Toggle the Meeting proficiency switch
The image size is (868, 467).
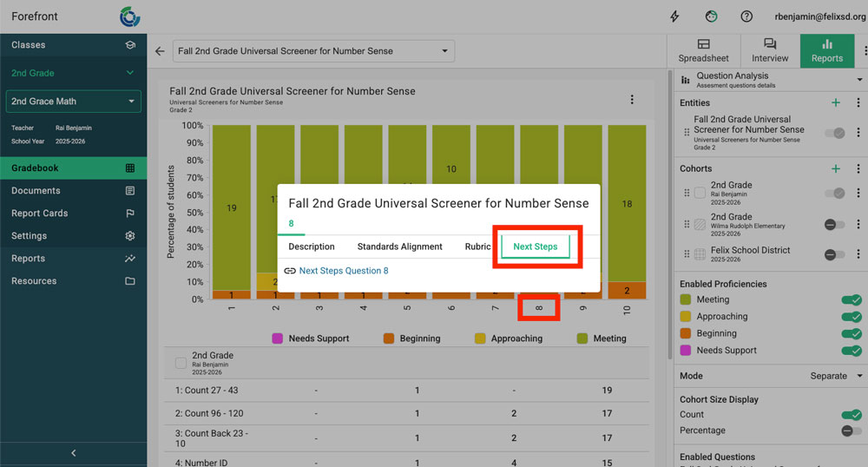coord(851,300)
